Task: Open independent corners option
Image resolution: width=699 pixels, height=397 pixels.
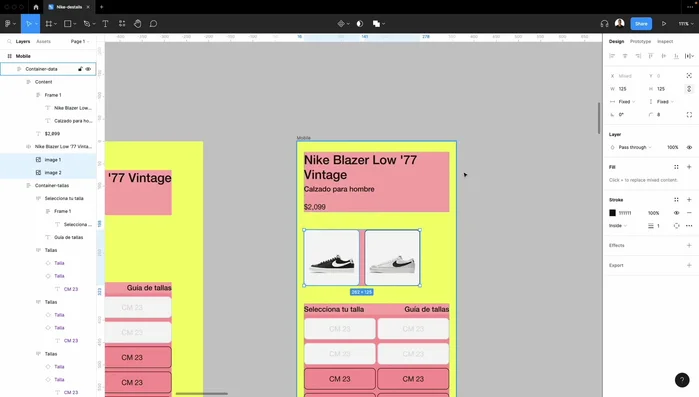Action: click(x=689, y=115)
